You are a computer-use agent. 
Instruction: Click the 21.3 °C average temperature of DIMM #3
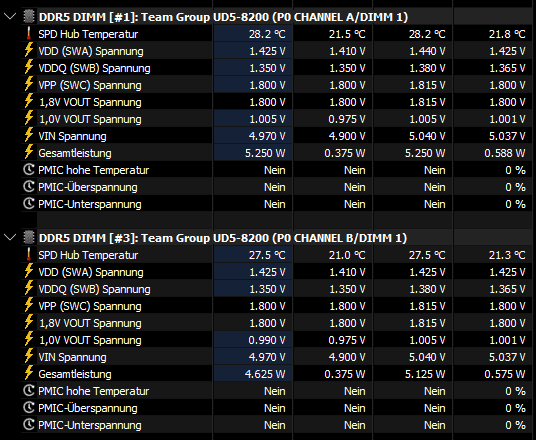tap(507, 255)
